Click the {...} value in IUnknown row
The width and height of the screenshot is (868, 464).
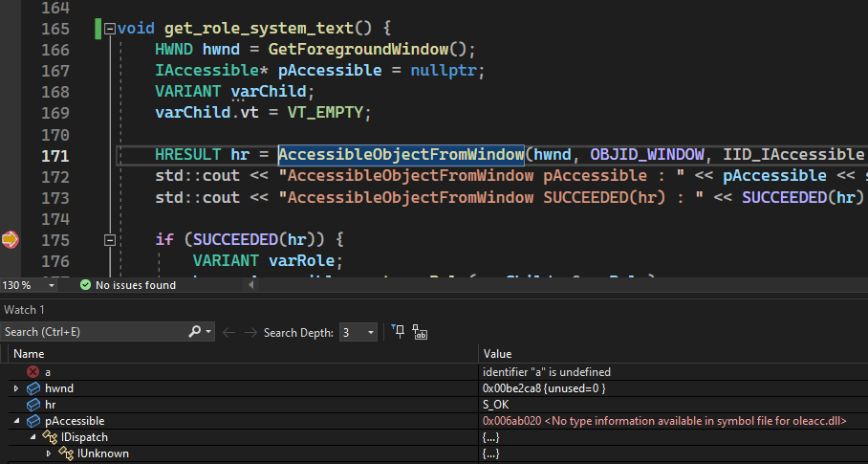point(491,453)
